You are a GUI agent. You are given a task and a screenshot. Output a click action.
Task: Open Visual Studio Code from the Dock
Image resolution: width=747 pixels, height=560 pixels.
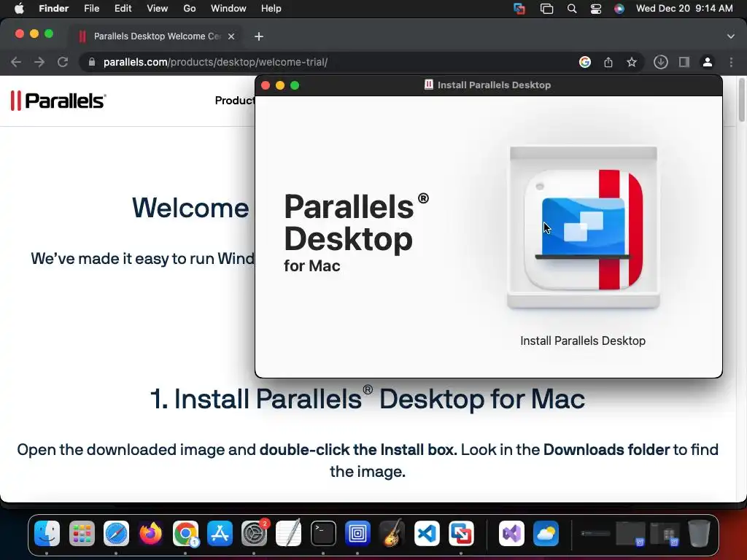[427, 533]
